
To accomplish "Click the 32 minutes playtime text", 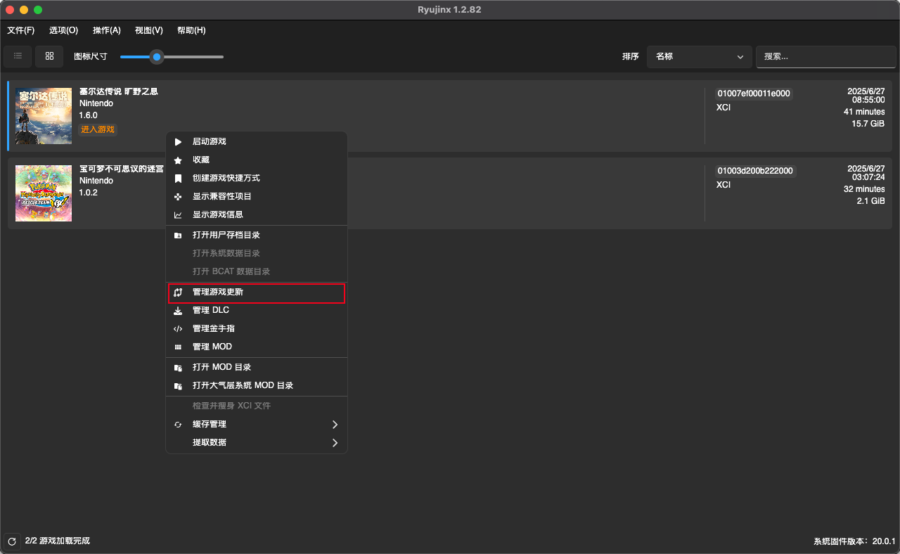I will click(864, 189).
